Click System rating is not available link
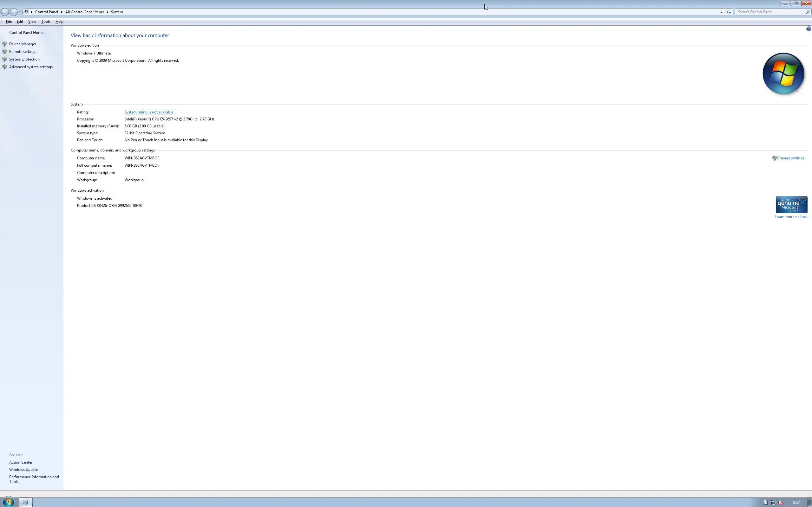 [149, 112]
